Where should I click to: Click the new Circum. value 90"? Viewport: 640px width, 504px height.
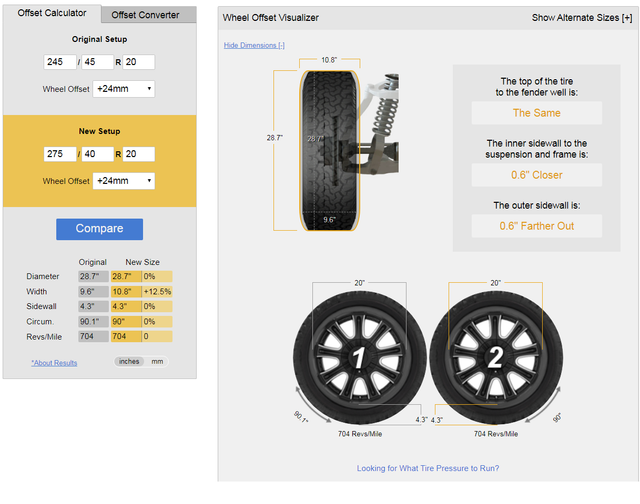[x=126, y=322]
